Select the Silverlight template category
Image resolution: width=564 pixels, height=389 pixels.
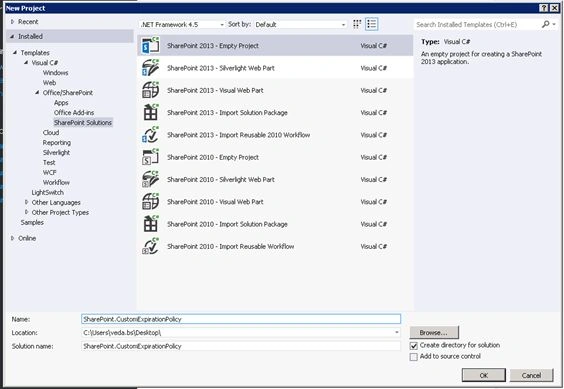(x=56, y=153)
